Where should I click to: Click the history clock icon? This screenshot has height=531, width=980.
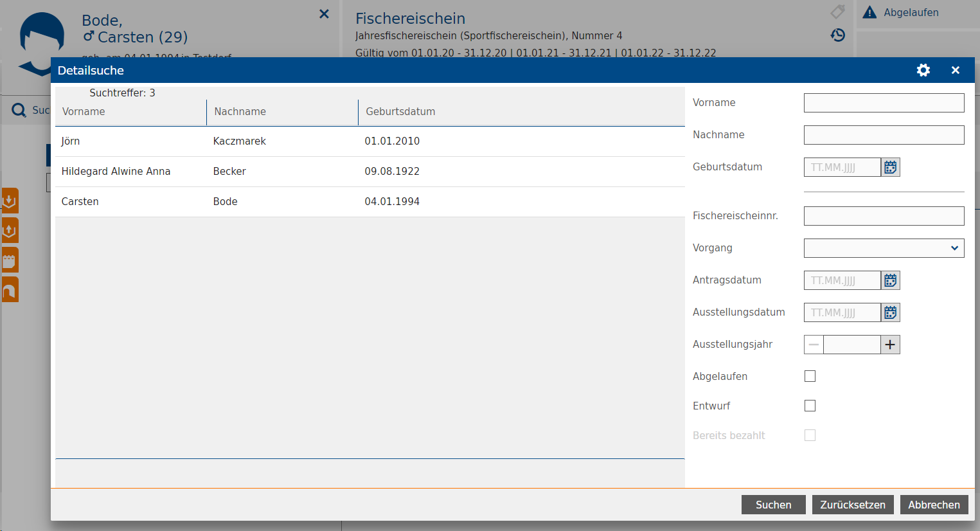(x=837, y=35)
